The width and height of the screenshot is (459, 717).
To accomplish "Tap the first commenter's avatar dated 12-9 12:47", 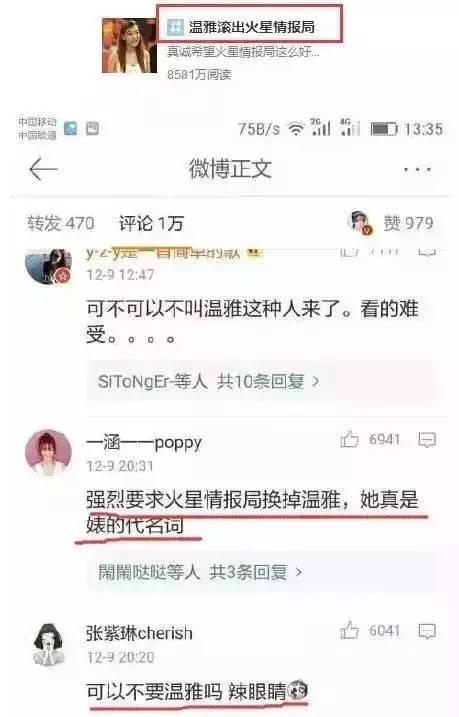I will click(48, 267).
